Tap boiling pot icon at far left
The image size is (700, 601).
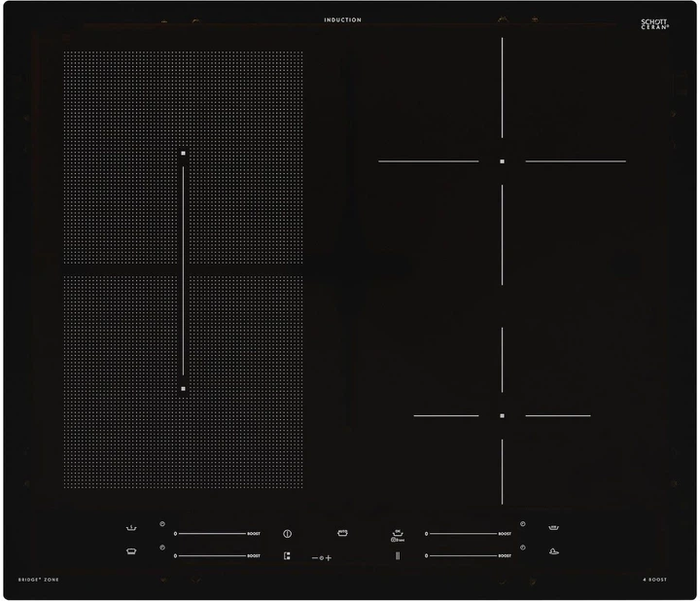[131, 529]
